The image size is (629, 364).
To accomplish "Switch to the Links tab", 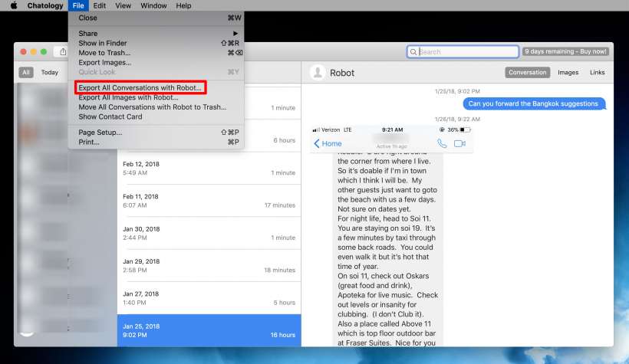I will [x=597, y=72].
